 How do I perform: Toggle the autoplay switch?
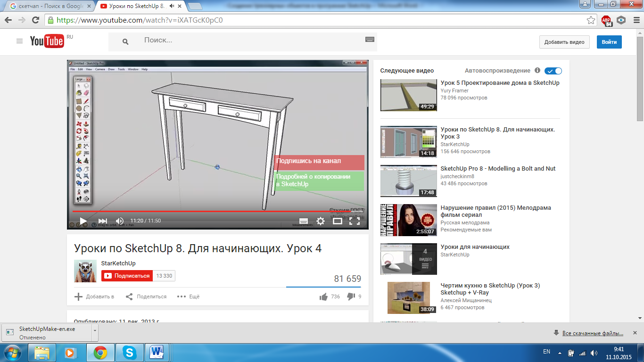point(553,71)
